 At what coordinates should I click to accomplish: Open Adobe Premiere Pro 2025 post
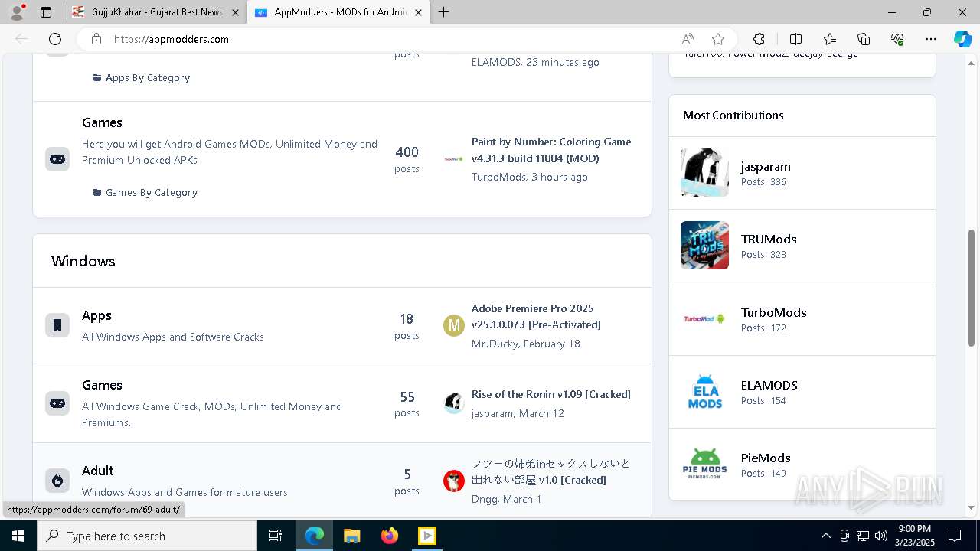tap(536, 316)
